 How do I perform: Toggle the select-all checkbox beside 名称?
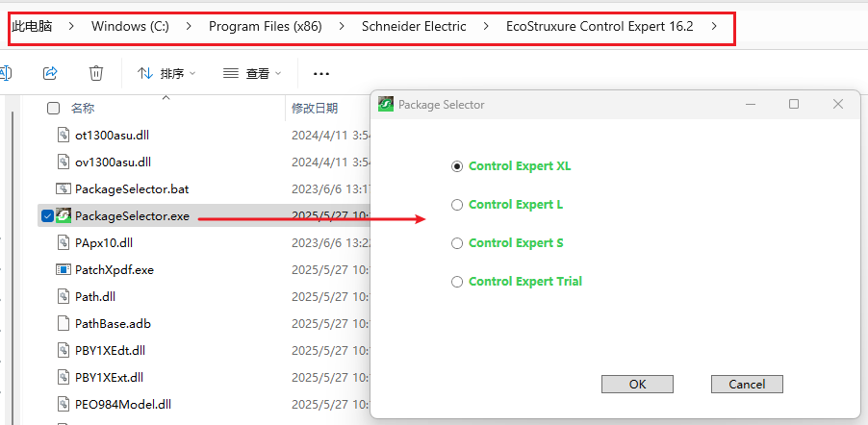(x=53, y=109)
